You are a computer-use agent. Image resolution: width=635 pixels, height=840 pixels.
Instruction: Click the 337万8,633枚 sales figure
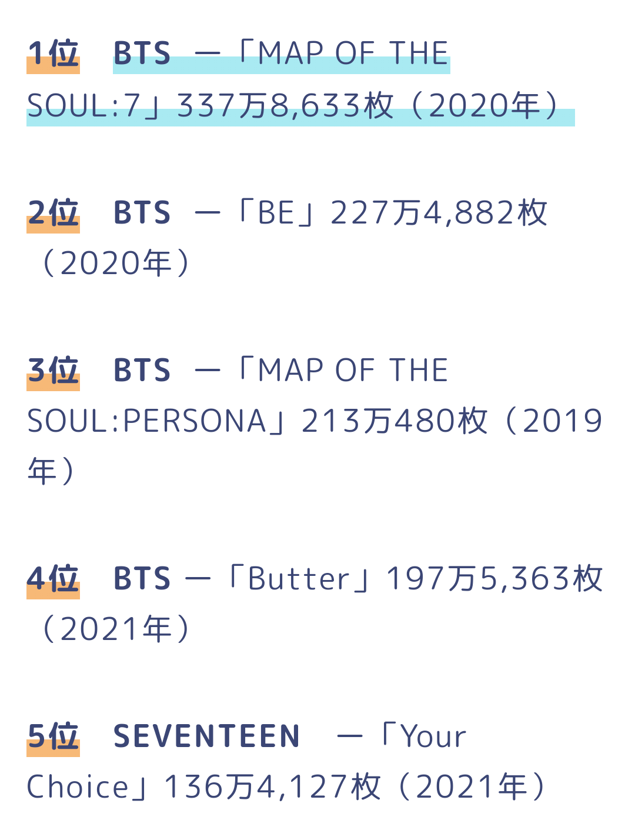pos(285,106)
